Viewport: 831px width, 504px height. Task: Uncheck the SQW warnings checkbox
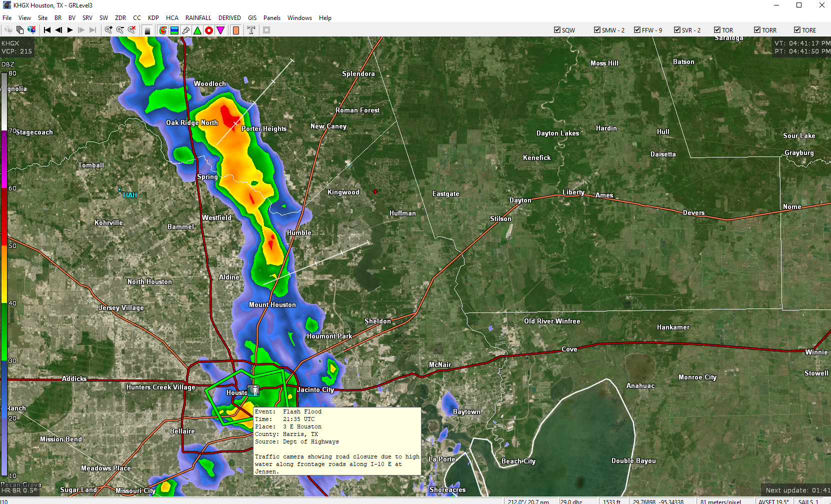[557, 30]
